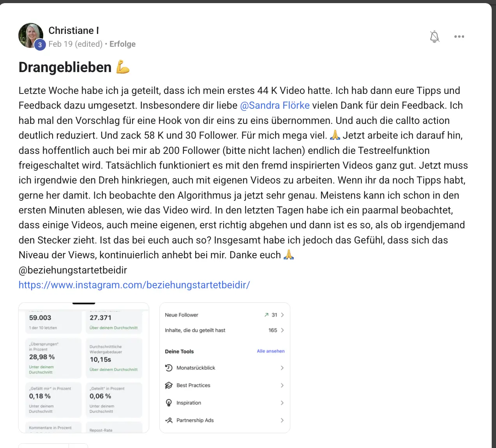Select the Inspiration label
This screenshot has height=448, width=496.
coord(189,403)
